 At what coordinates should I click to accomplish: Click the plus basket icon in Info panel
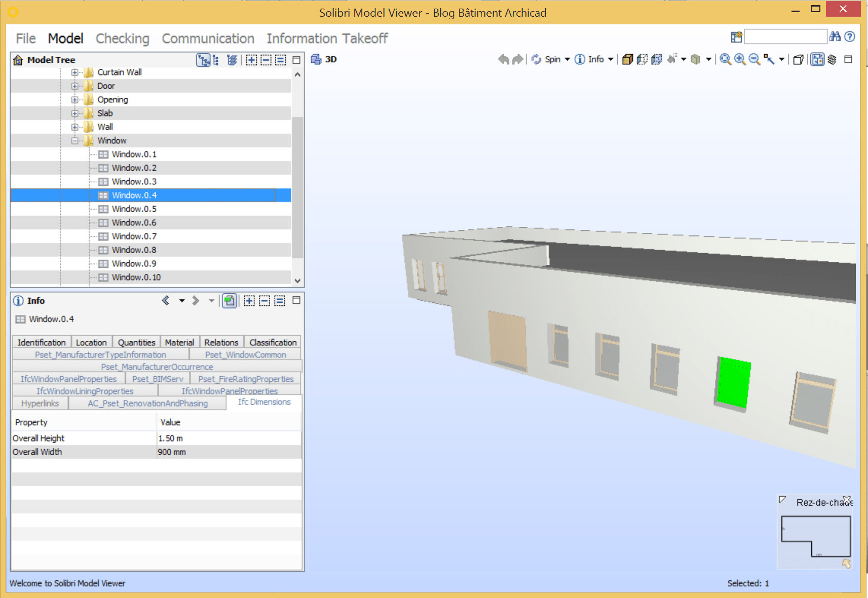click(x=249, y=301)
